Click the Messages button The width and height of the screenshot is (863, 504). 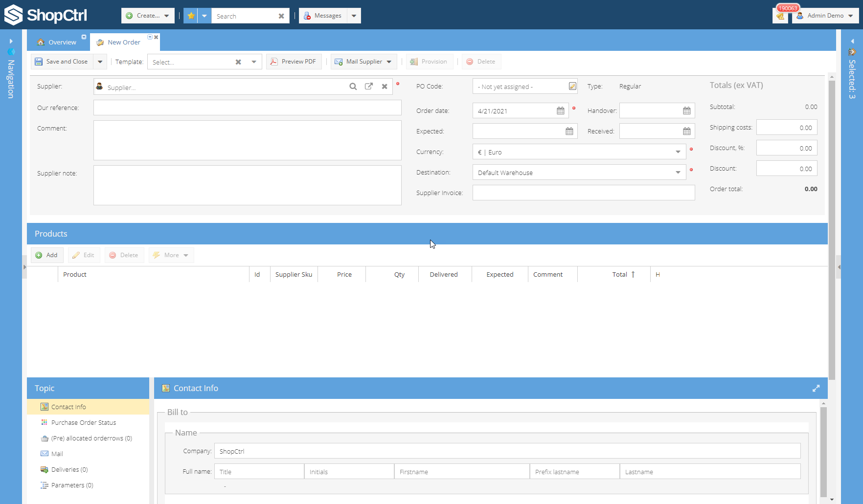point(323,16)
